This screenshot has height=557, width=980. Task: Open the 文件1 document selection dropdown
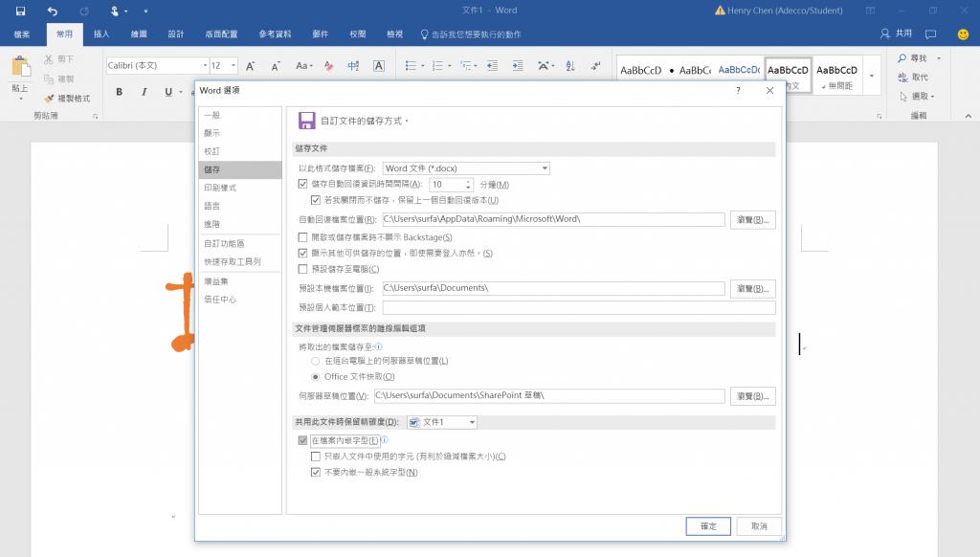(471, 421)
